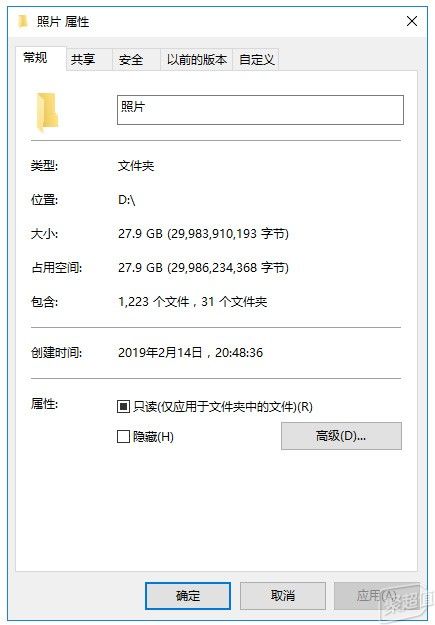This screenshot has height=625, width=435.
Task: Click the 包含 text 1,223 个文件
Action: click(x=154, y=302)
